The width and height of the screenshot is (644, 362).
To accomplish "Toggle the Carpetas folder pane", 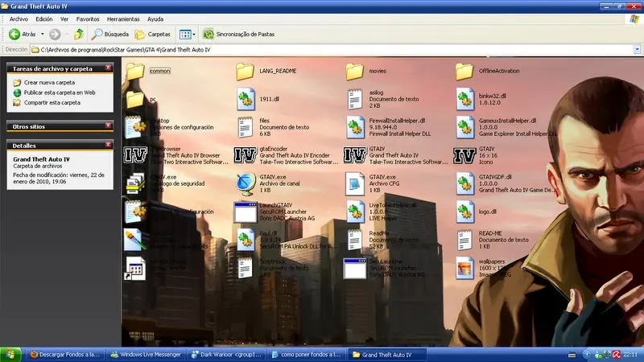I will (152, 34).
